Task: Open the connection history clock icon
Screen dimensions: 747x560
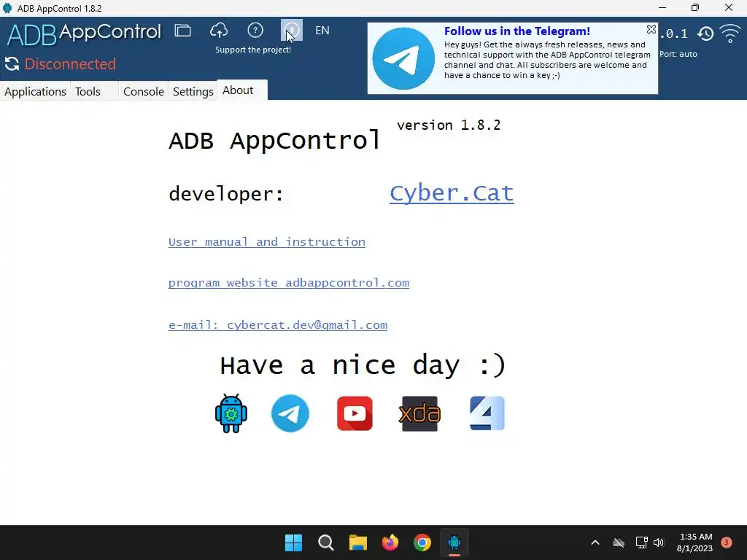Action: tap(705, 34)
